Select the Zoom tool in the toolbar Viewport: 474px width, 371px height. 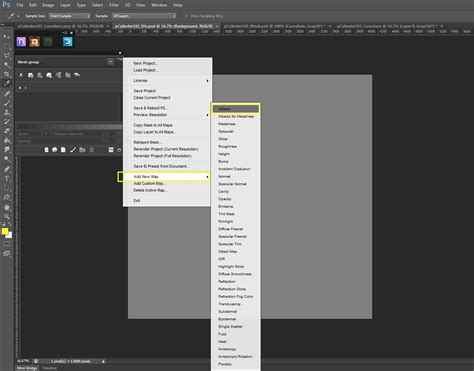point(7,216)
